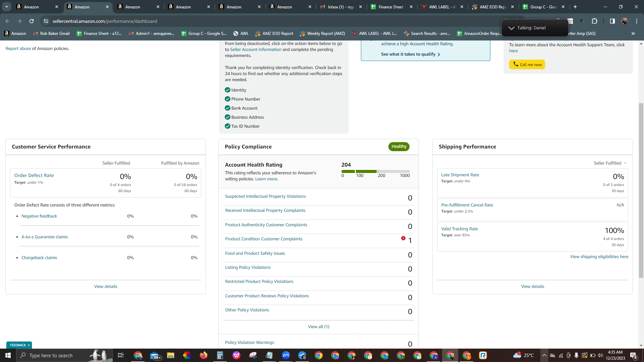The image size is (644, 362).
Task: Open a new browser tab
Action: tap(575, 7)
